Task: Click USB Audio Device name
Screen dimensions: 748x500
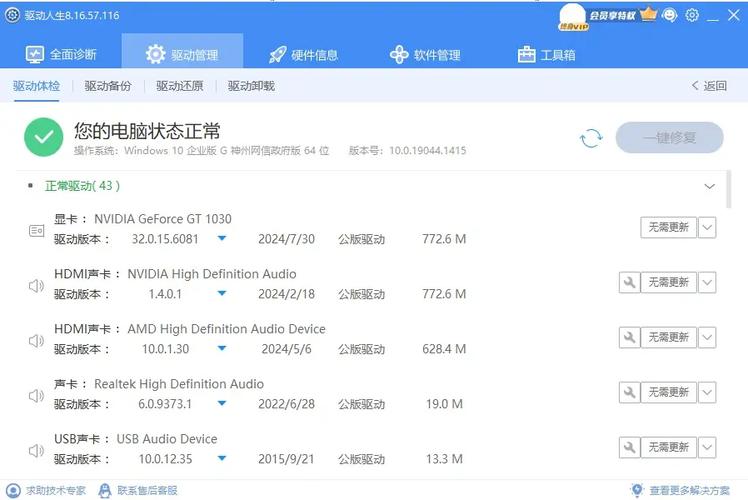Action: point(167,439)
